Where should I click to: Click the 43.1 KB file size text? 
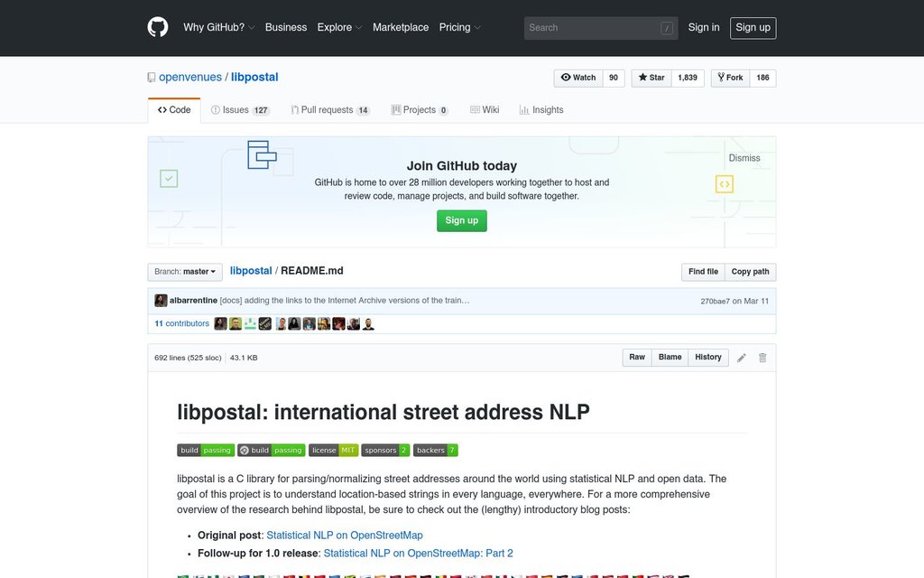(x=244, y=358)
